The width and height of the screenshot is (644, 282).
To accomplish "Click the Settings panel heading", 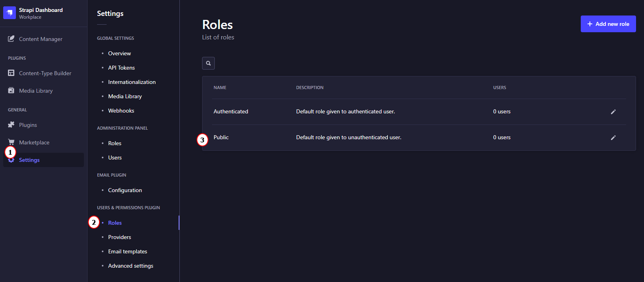I will [110, 14].
